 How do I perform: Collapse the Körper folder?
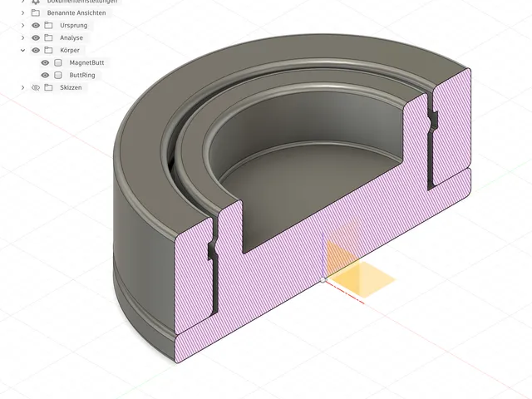pyautogui.click(x=22, y=50)
